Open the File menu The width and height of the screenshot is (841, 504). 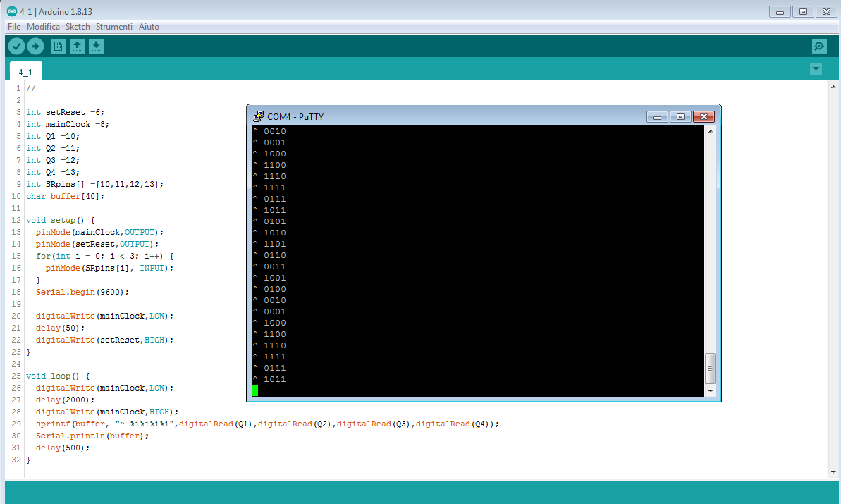13,26
